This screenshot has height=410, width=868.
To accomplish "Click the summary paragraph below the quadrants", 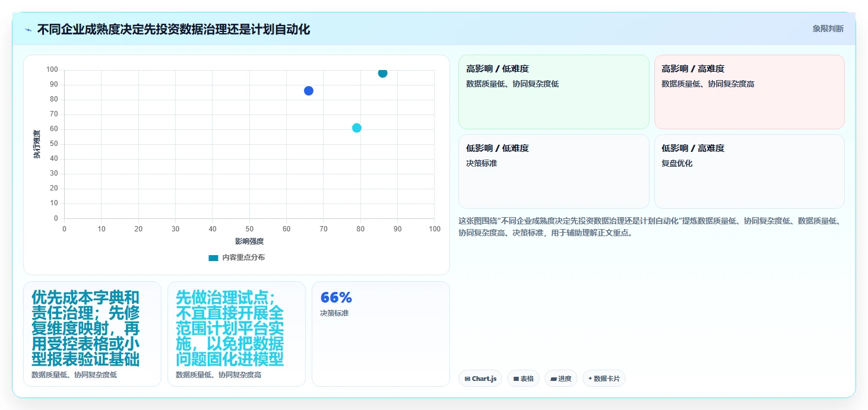I will point(651,227).
